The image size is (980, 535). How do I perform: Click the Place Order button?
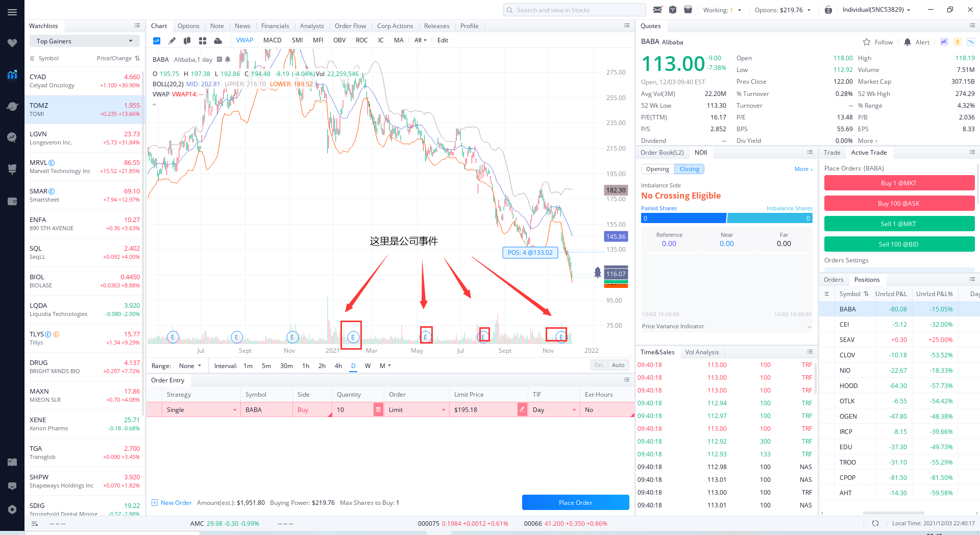pyautogui.click(x=575, y=502)
